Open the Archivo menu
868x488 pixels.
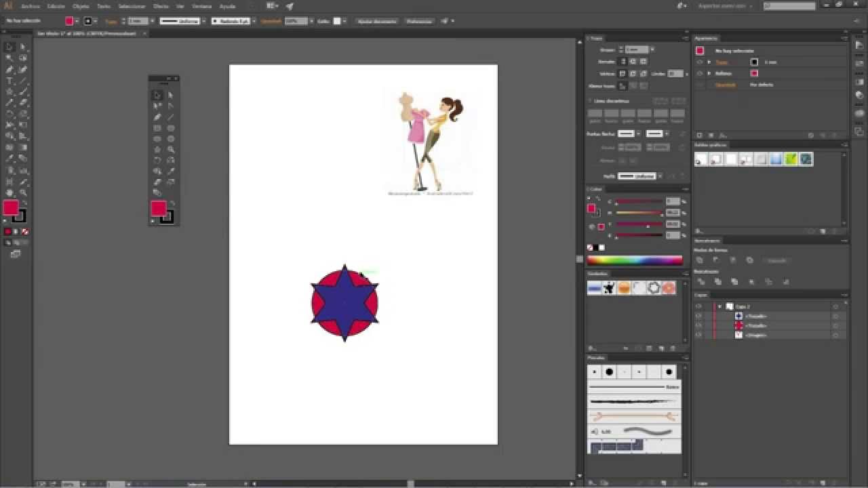coord(31,6)
